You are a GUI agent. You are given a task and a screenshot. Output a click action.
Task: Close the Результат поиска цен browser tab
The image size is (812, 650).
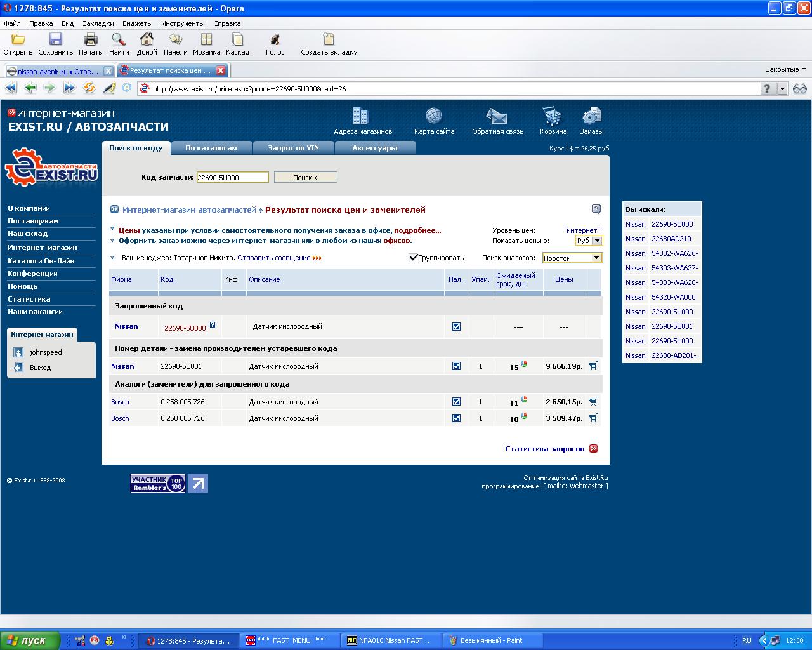[221, 70]
